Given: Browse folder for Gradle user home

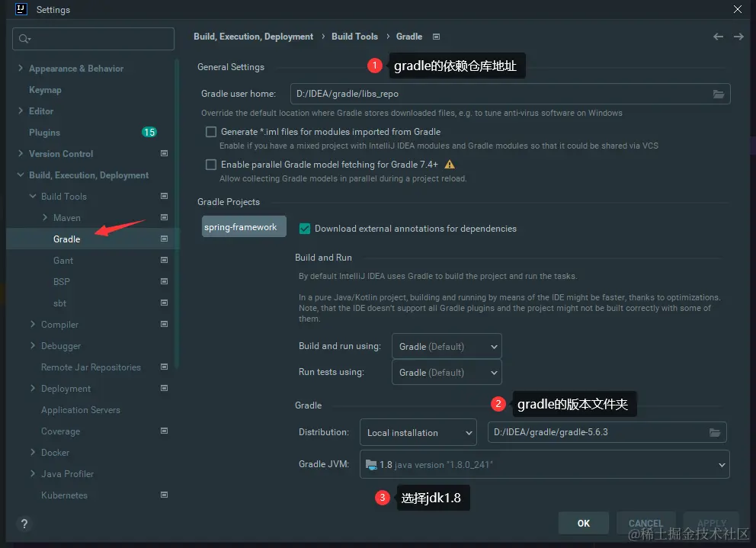Looking at the screenshot, I should point(719,94).
